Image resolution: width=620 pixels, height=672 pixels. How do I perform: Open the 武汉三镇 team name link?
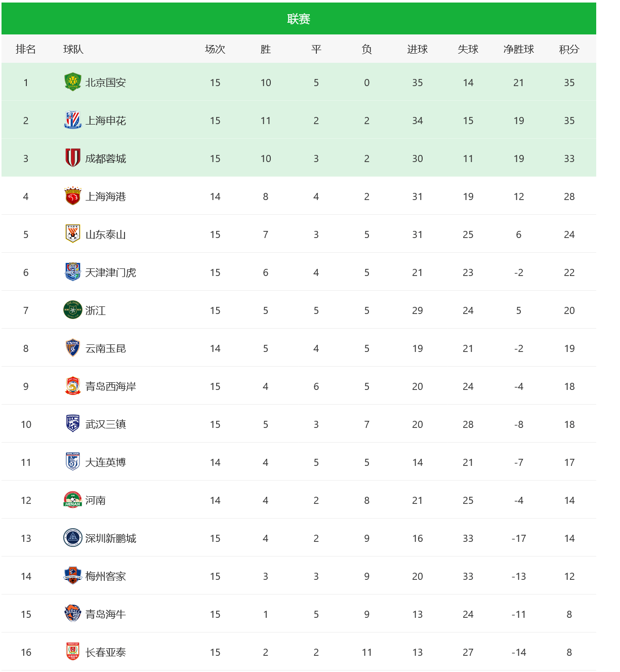[x=106, y=424]
